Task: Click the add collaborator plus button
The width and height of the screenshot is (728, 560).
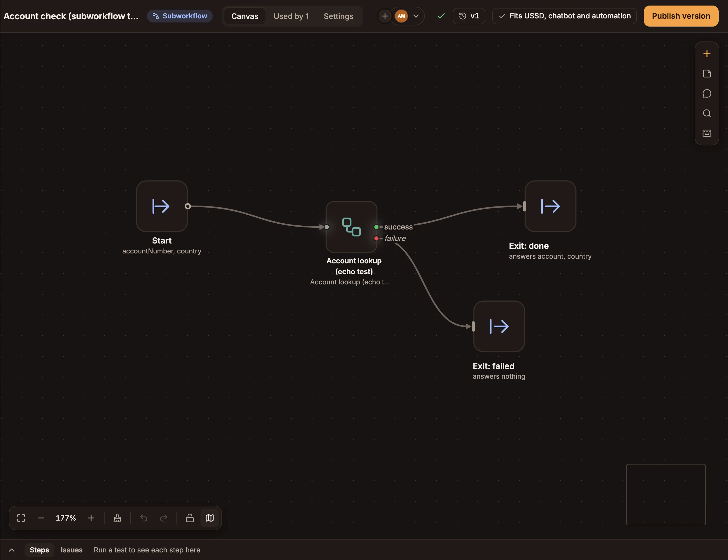Action: [x=385, y=16]
